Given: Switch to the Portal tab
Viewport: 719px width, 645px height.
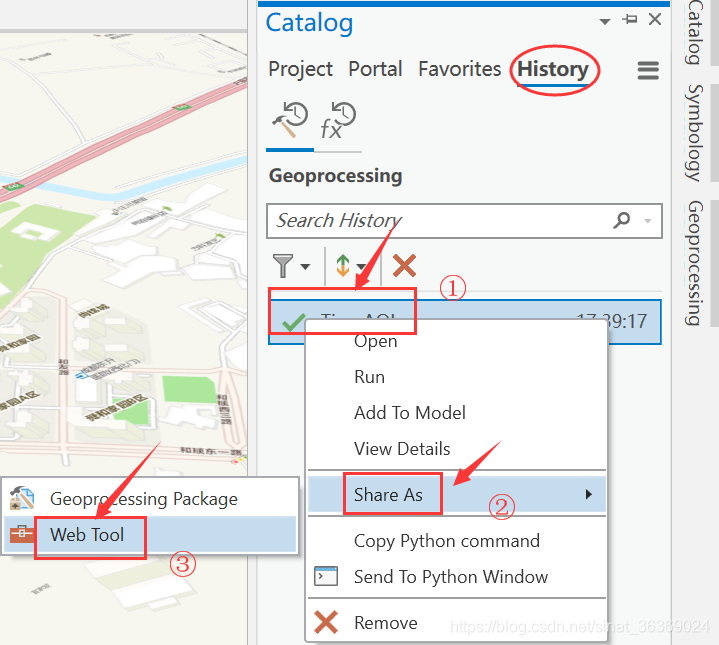Looking at the screenshot, I should point(375,69).
